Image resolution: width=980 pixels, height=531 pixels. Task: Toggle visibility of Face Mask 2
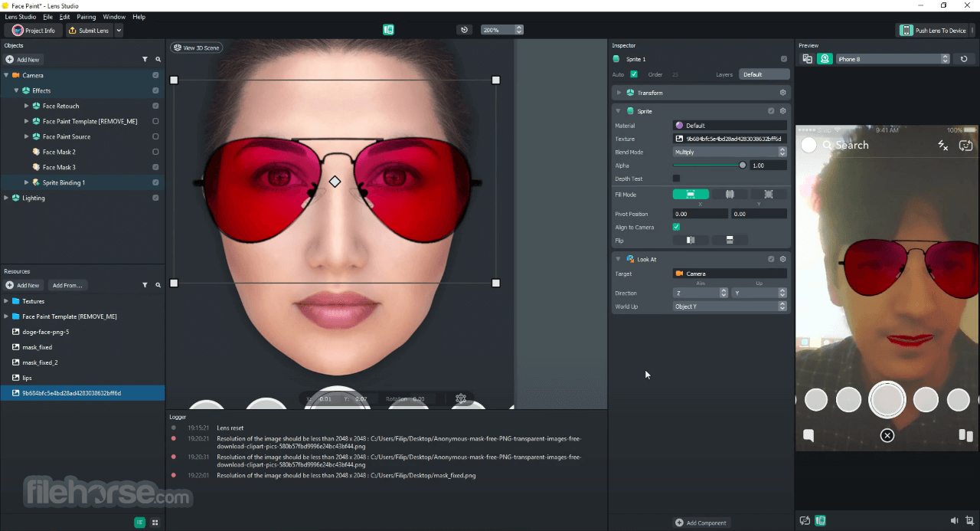155,152
